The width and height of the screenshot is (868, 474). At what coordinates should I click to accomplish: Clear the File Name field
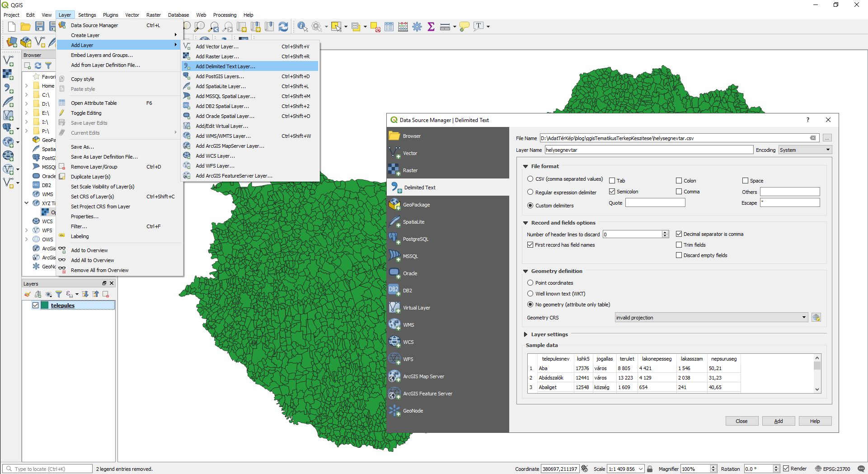[813, 138]
